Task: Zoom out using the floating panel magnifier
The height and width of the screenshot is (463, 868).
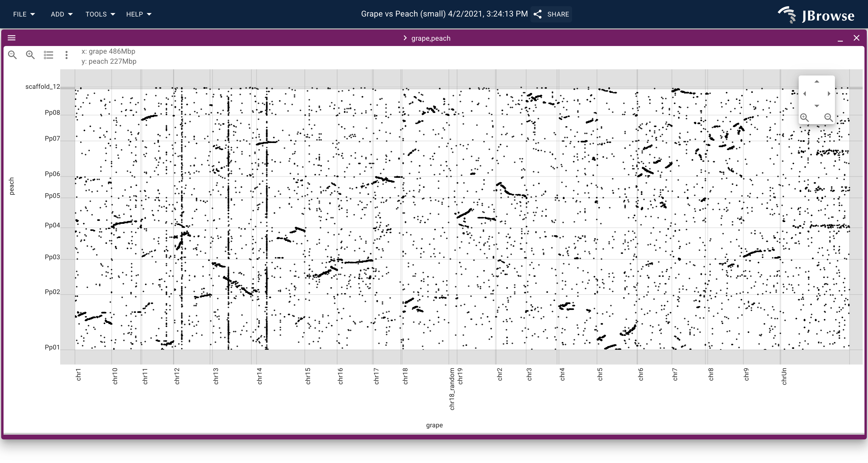Action: point(828,117)
